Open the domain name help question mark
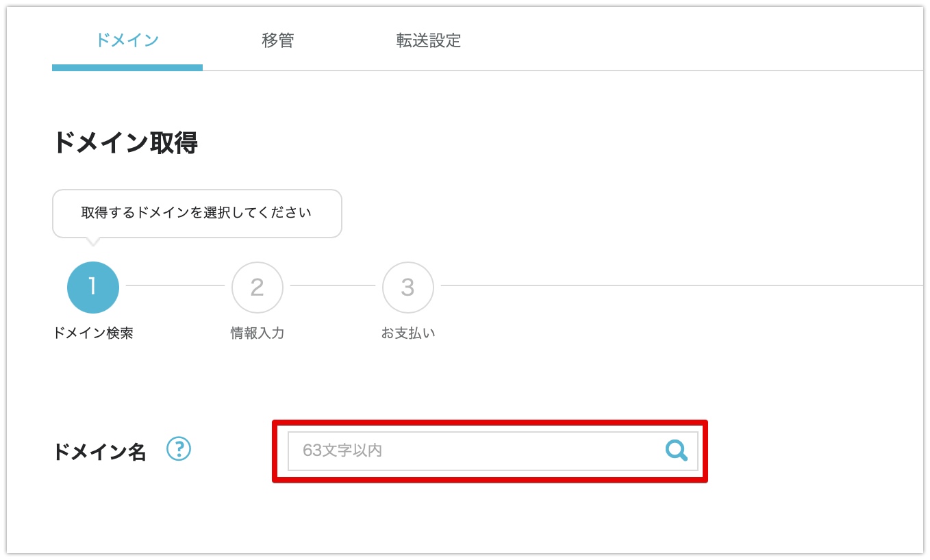Image resolution: width=930 pixels, height=560 pixels. click(x=179, y=450)
